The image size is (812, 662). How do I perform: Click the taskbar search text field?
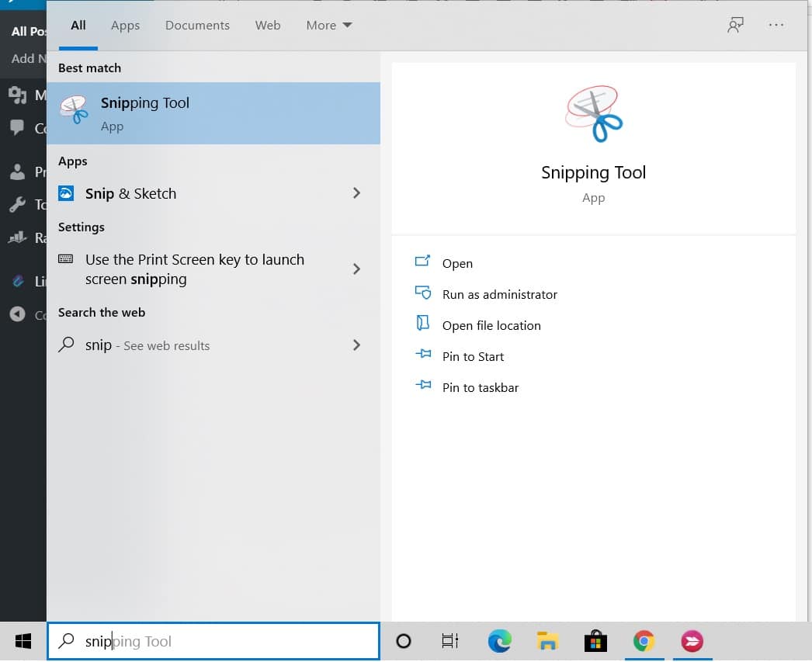[x=213, y=641]
